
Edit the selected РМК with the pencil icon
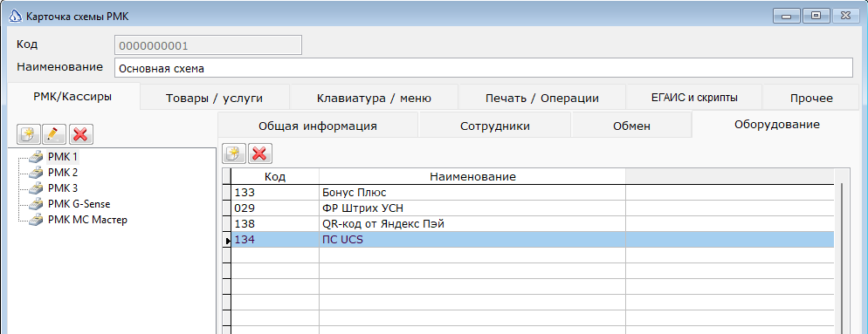tap(54, 133)
